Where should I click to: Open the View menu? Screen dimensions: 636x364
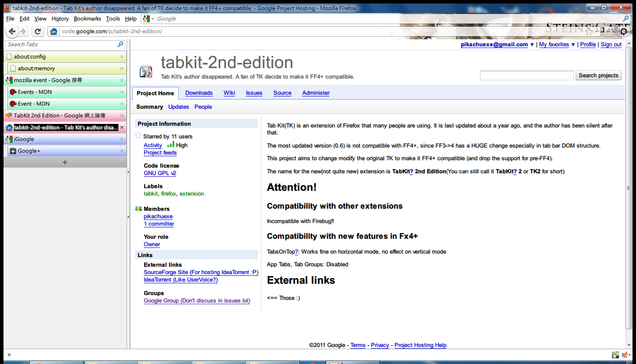click(40, 19)
